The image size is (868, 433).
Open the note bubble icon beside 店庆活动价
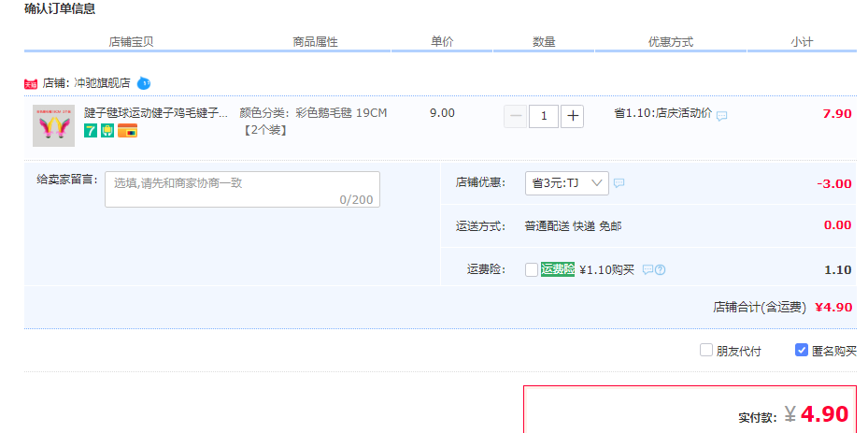tap(722, 116)
